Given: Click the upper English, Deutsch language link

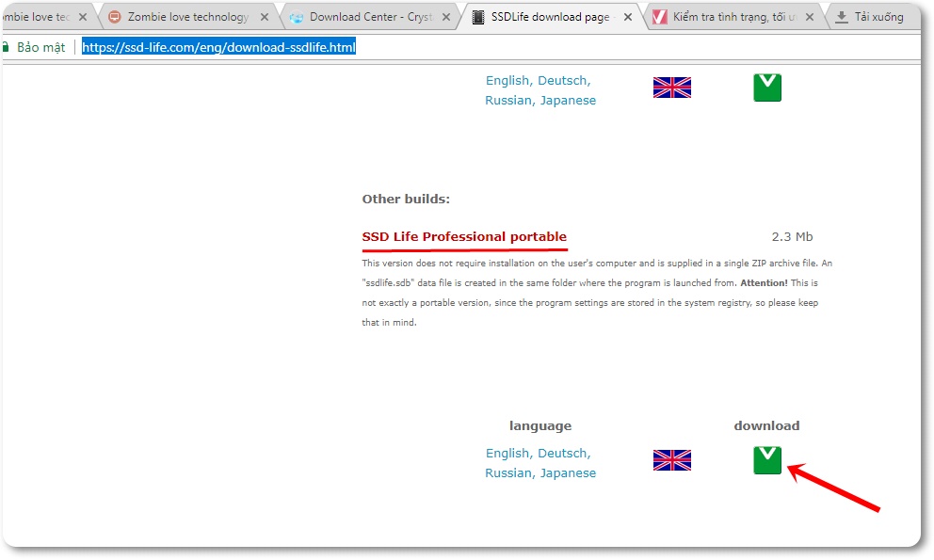Looking at the screenshot, I should tap(539, 90).
